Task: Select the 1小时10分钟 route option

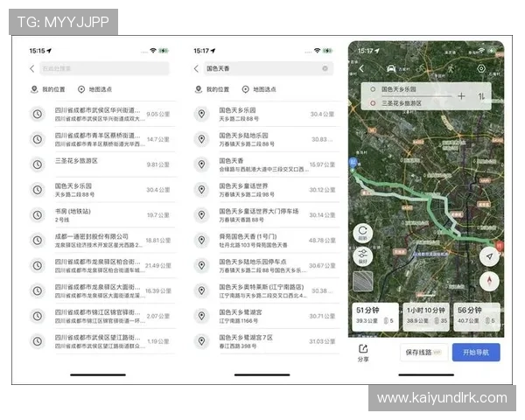Action: [x=426, y=317]
